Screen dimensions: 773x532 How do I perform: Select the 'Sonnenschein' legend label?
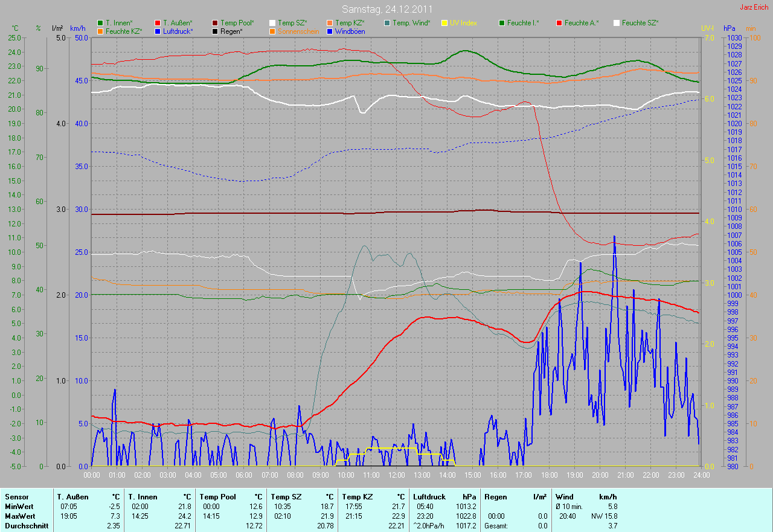point(297,31)
